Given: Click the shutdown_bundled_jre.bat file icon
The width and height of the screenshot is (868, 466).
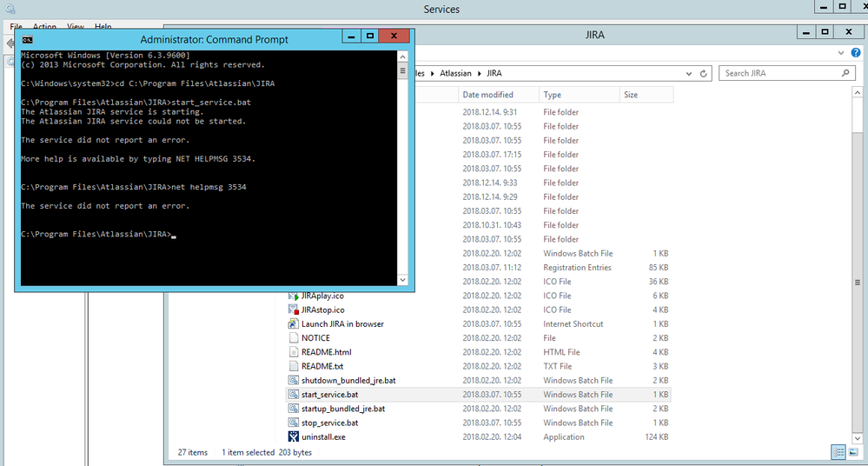Looking at the screenshot, I should tap(294, 380).
